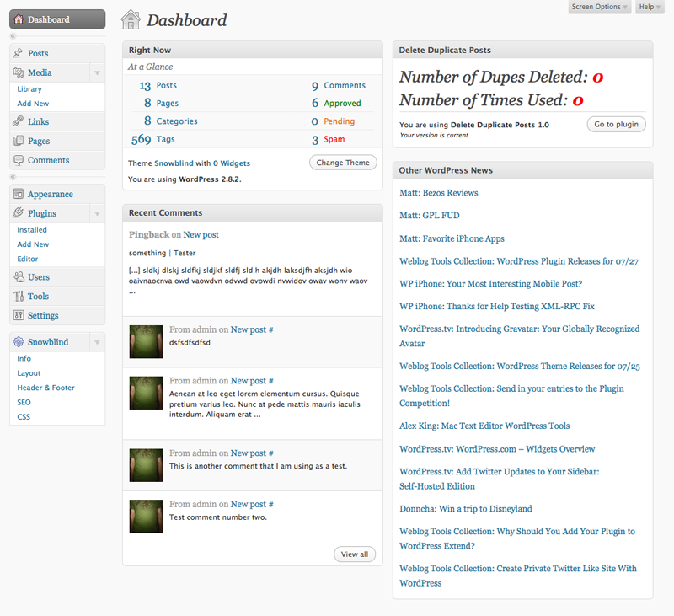Click the Settings icon in the sidebar

[19, 315]
